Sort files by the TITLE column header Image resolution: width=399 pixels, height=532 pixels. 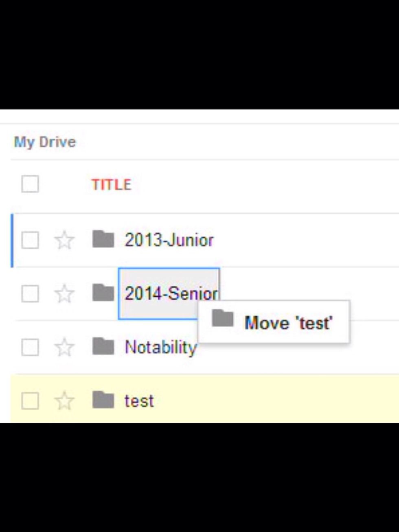pos(113,184)
